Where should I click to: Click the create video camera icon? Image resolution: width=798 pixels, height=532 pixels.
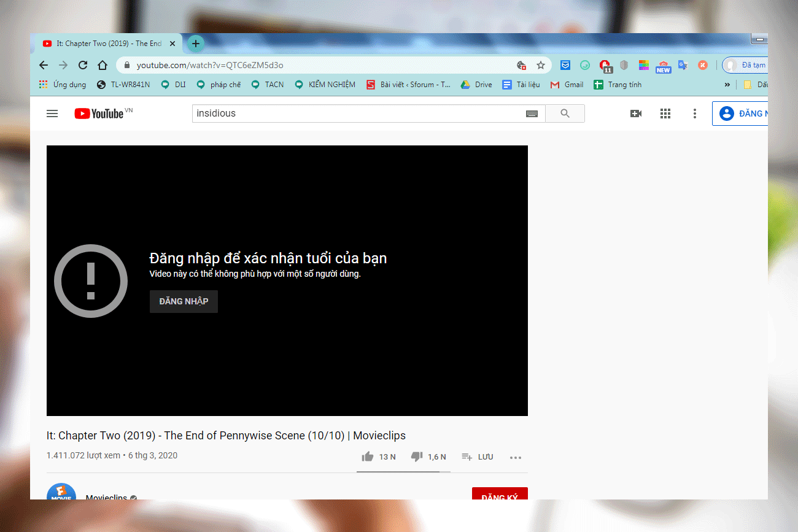636,114
